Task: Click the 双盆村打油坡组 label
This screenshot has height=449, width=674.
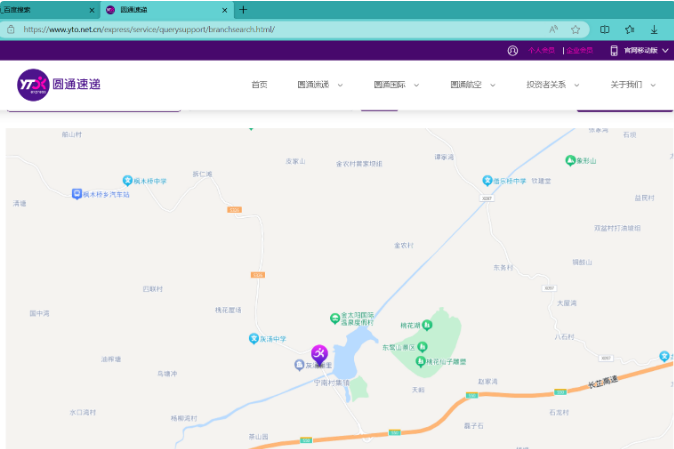Action: (617, 228)
